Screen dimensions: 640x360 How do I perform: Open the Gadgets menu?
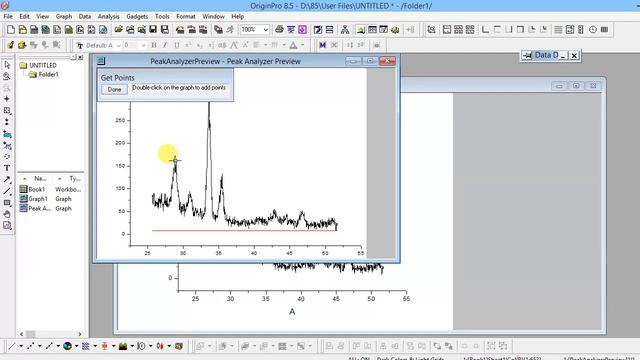tap(137, 16)
